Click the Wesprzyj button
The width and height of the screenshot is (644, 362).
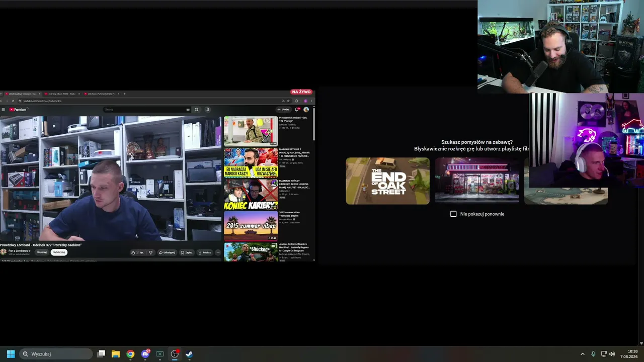[42, 252]
